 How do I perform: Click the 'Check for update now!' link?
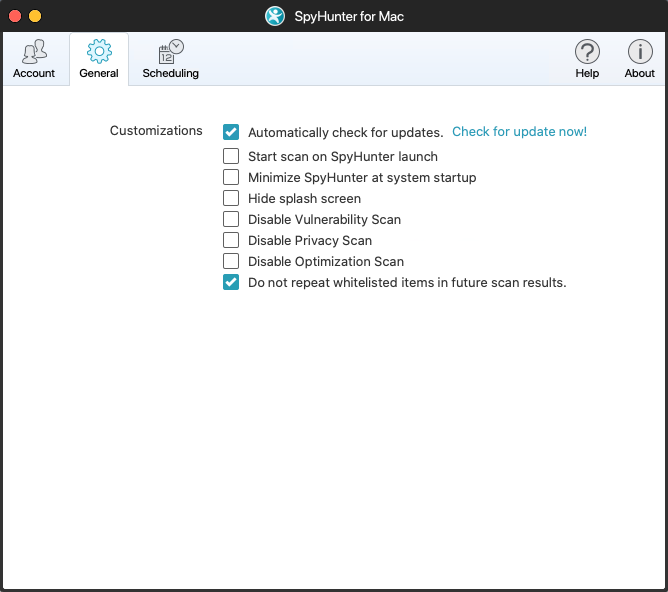pyautogui.click(x=519, y=132)
